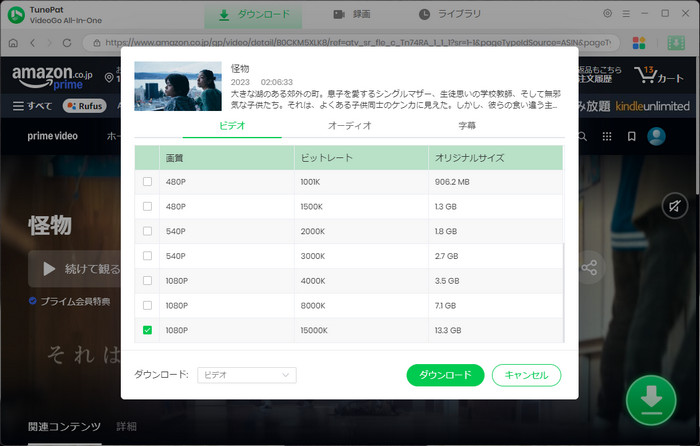Viewport: 700px width, 446px height.
Task: Click the floating green download circle button
Action: point(651,400)
